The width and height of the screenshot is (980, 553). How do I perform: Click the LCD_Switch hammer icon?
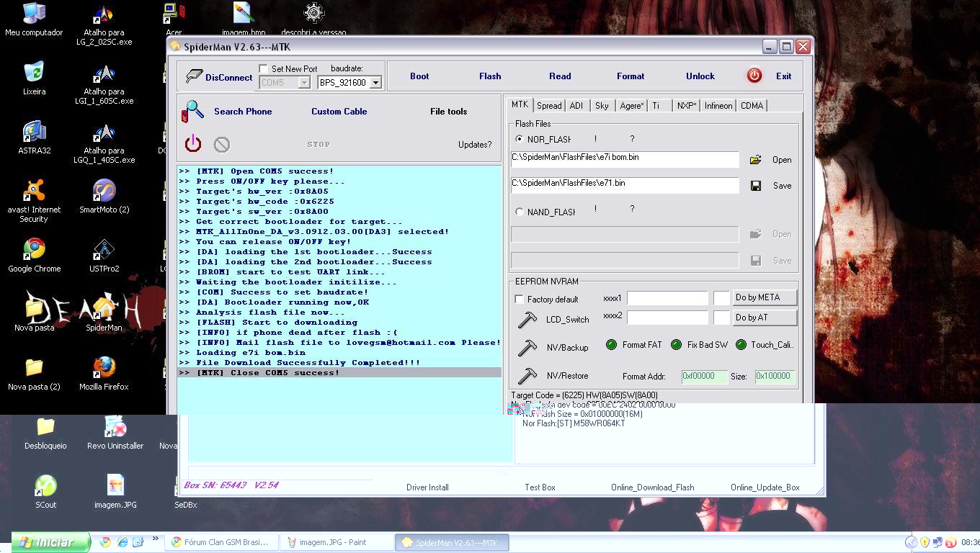pos(527,320)
